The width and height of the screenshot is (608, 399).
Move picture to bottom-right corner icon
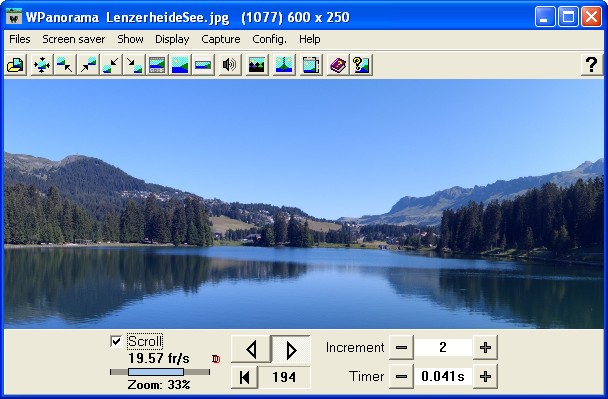click(134, 65)
